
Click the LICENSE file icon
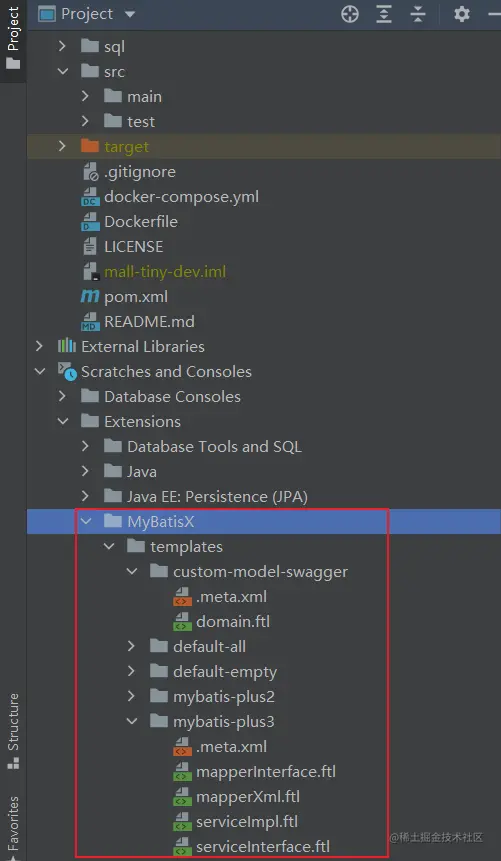point(90,247)
